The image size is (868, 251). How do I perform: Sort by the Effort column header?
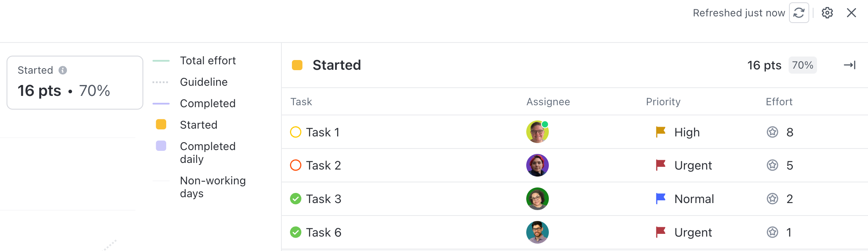(779, 102)
